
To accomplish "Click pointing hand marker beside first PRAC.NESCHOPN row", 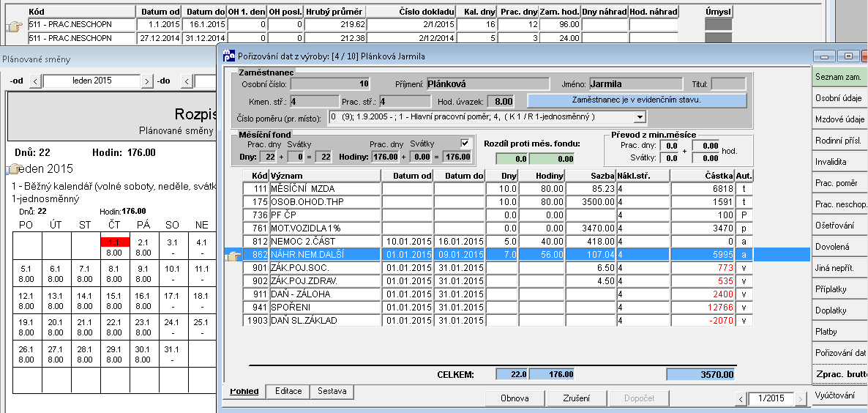I will (x=14, y=26).
